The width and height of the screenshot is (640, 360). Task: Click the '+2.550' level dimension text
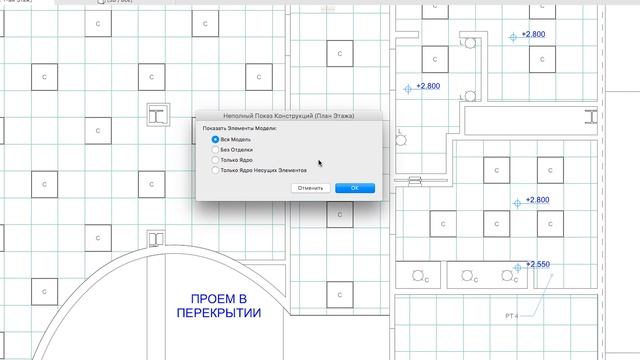coord(538,264)
